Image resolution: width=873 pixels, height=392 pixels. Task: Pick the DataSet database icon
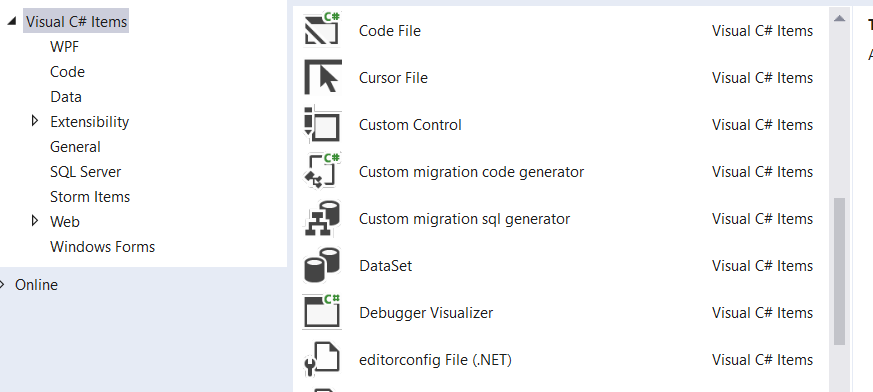tap(322, 265)
